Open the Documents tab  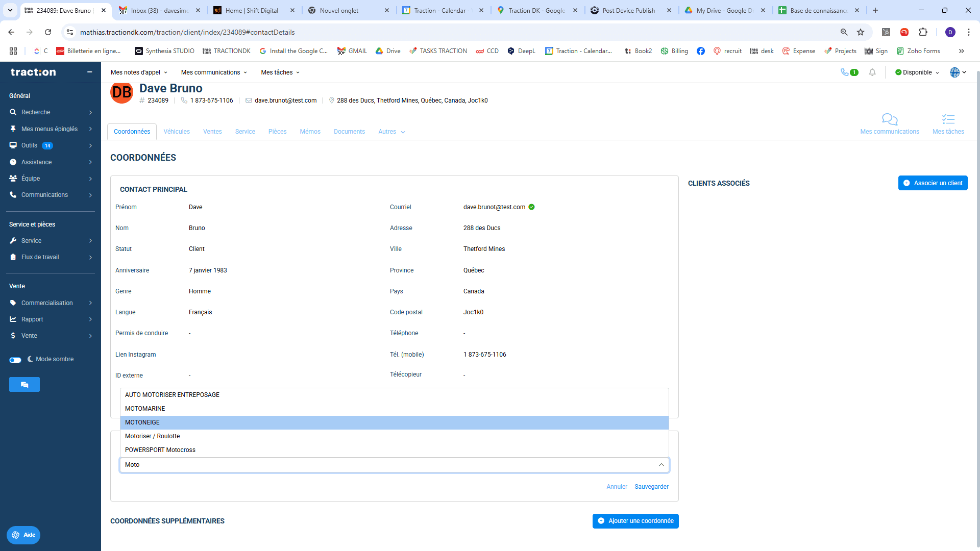[350, 132]
